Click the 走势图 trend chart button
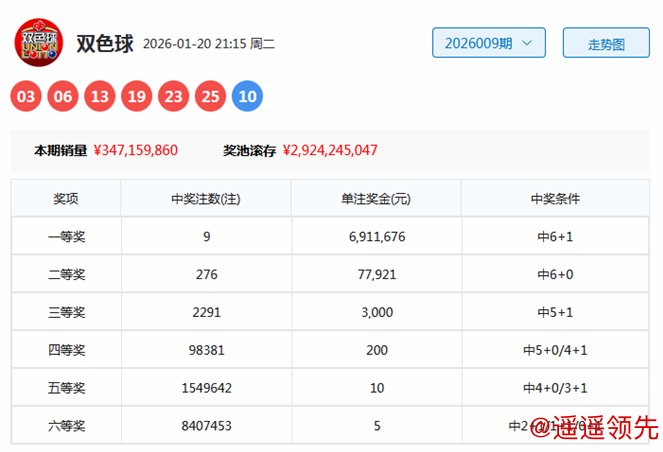 [606, 44]
